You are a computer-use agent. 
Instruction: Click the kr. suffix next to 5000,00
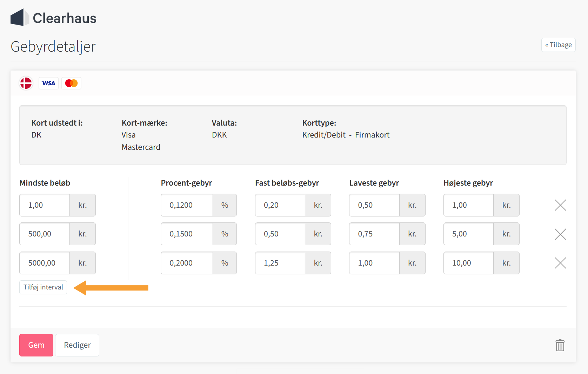82,263
